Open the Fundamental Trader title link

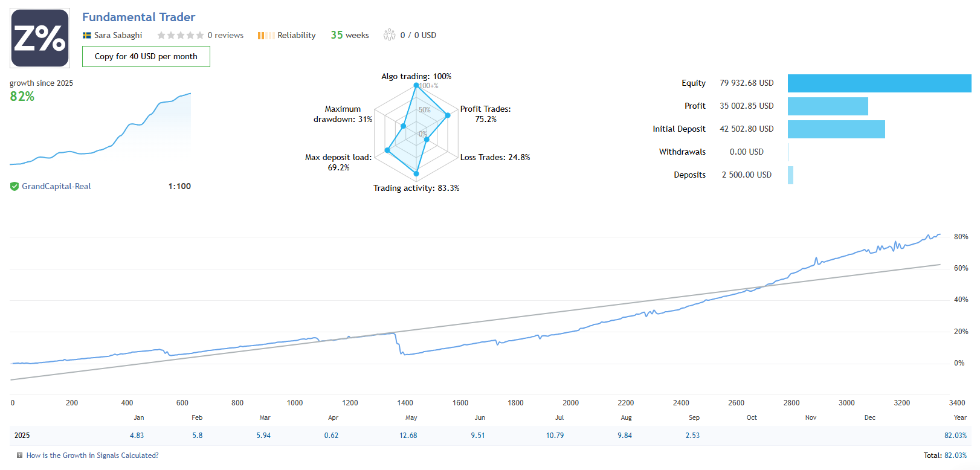pyautogui.click(x=138, y=17)
